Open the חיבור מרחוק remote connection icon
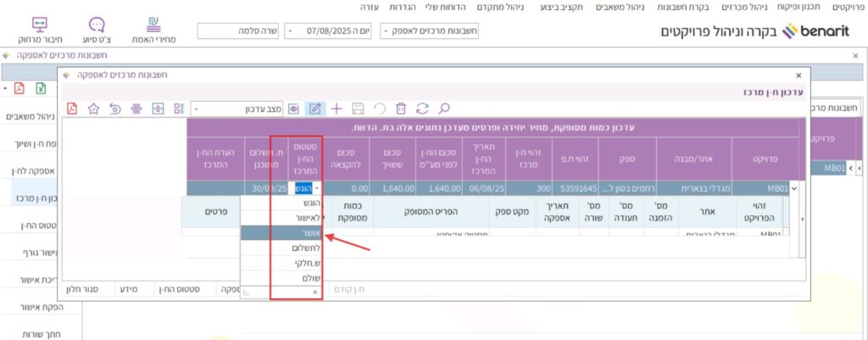Viewport: 868px width, 340px height. pyautogui.click(x=39, y=31)
